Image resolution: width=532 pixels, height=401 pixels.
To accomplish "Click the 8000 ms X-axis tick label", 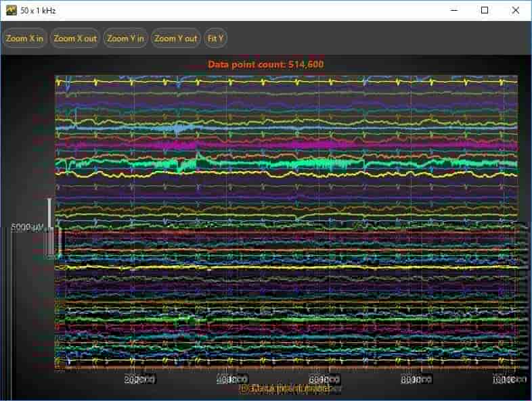I will tap(416, 379).
